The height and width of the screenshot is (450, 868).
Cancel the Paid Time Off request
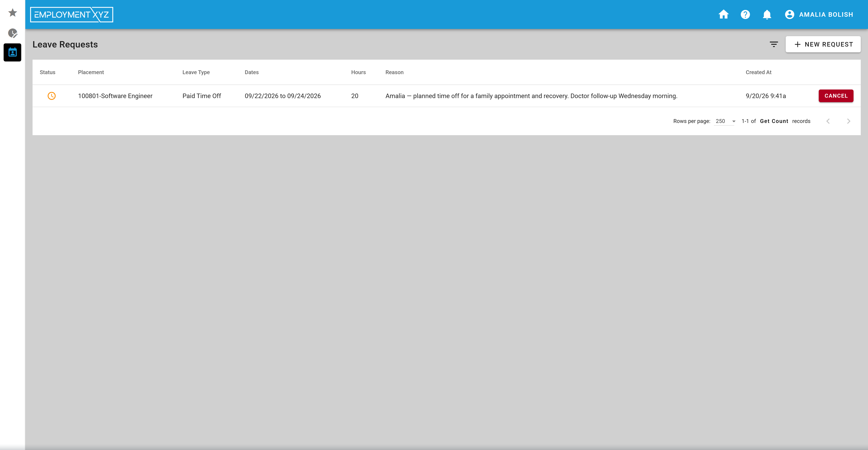point(836,96)
